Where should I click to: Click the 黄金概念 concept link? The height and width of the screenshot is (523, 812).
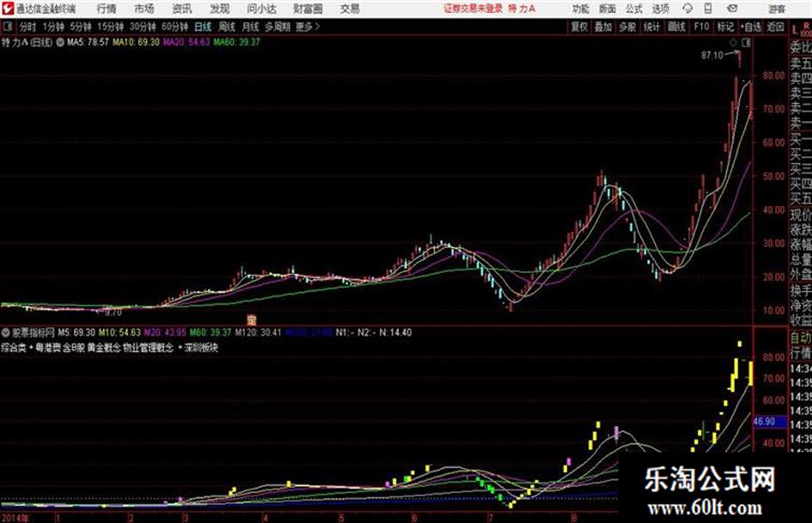coord(104,348)
